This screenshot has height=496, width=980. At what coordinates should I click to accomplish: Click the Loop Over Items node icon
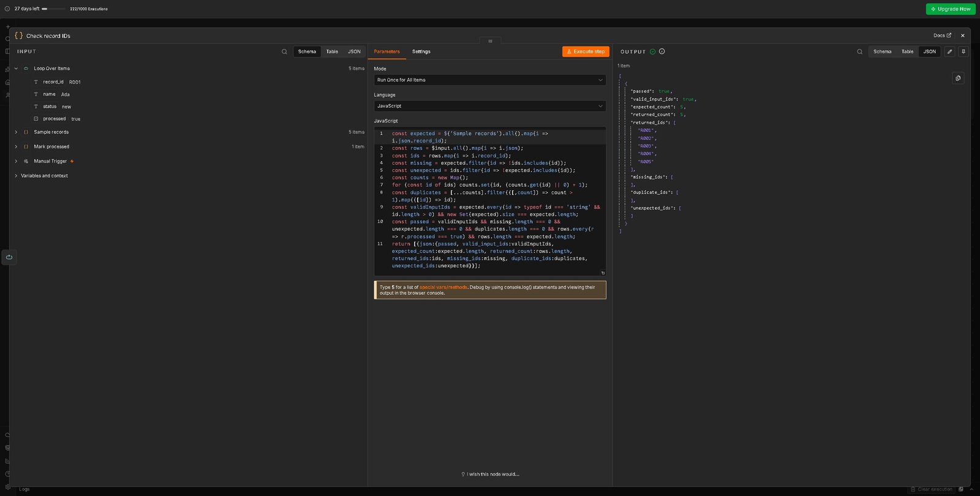pyautogui.click(x=26, y=69)
